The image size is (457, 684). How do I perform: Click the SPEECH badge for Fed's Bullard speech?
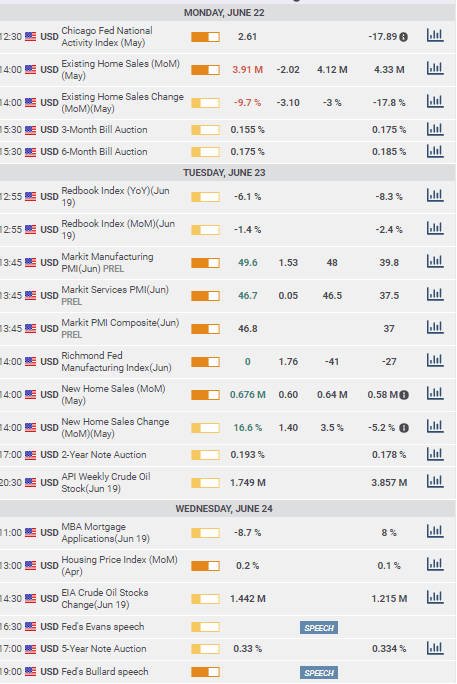[319, 673]
